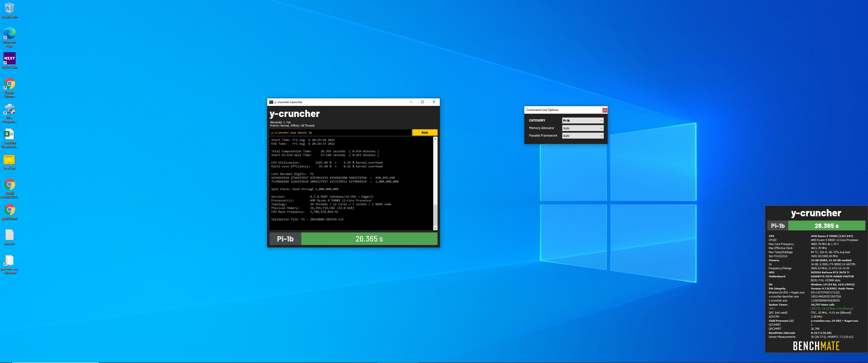
Task: Open the Recycle Bin desktop icon
Action: point(9,10)
